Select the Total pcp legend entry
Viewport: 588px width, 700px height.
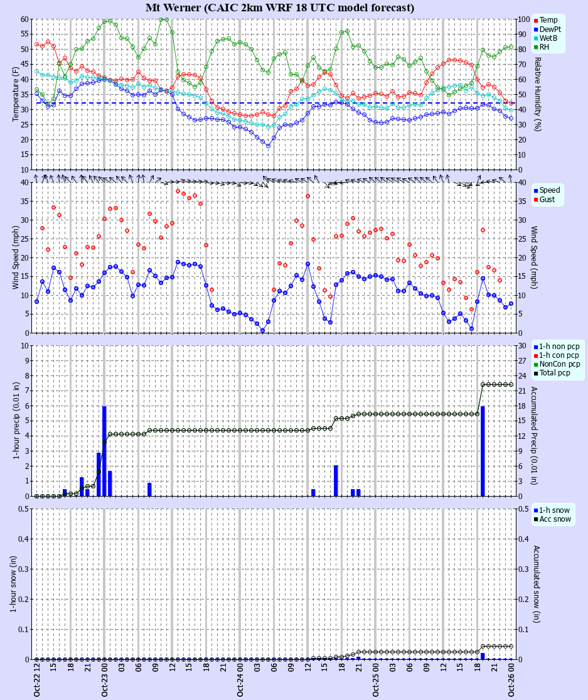click(552, 373)
